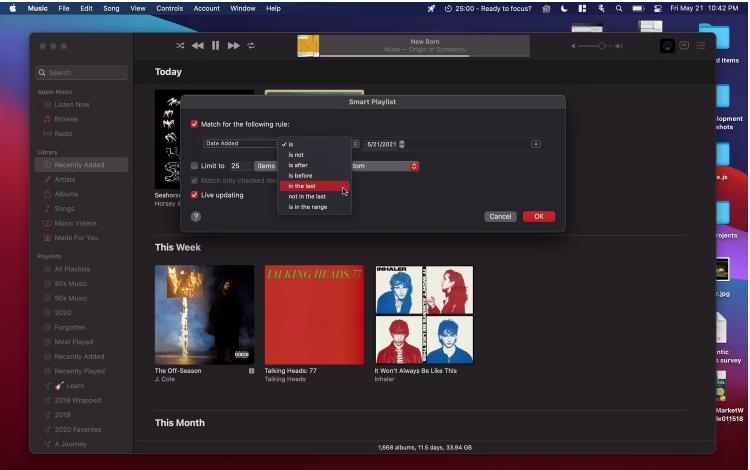Skip back to the previous track
750x470 pixels.
(x=198, y=46)
